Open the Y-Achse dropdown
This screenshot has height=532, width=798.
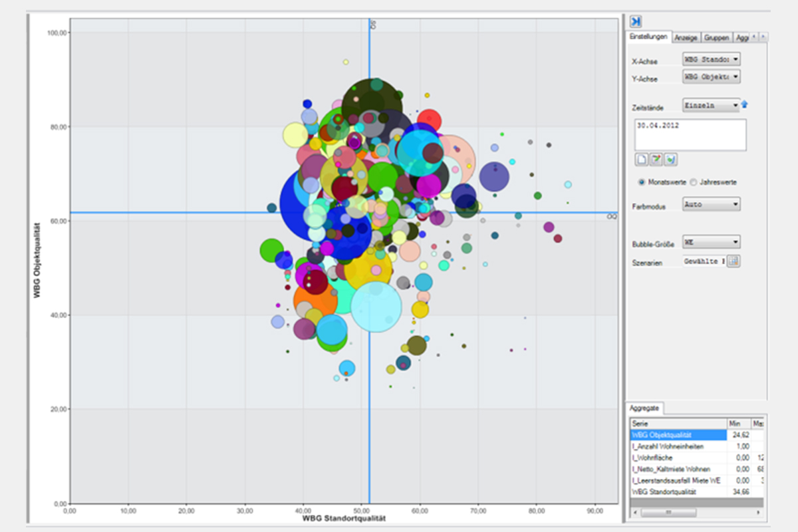coord(712,77)
